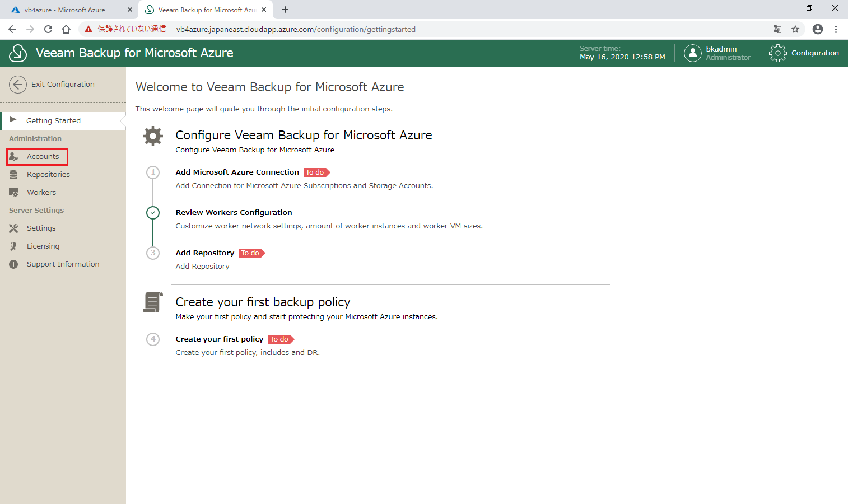Click the large gear icon beside Configure Veeam Backup
This screenshot has width=848, height=504.
pyautogui.click(x=153, y=136)
